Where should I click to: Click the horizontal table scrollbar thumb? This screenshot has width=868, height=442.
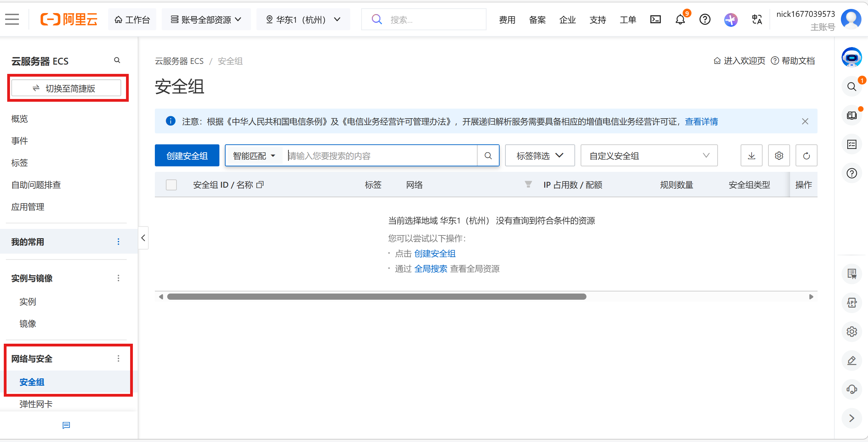(x=376, y=297)
